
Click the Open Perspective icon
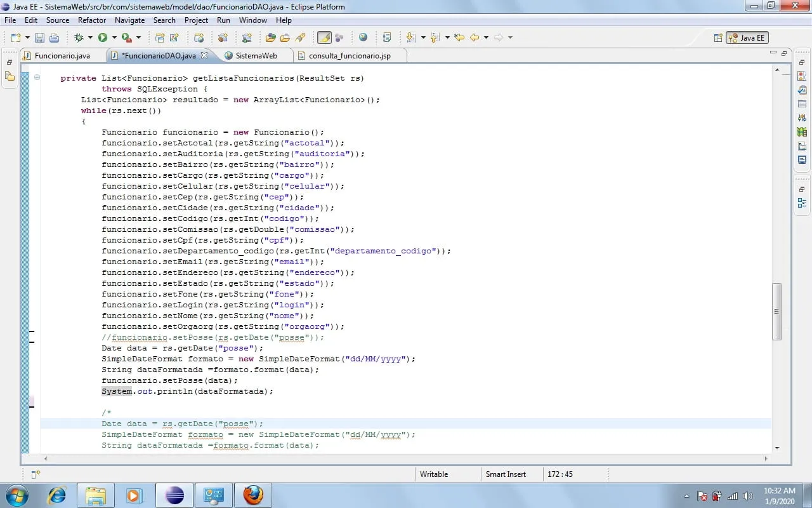click(718, 38)
